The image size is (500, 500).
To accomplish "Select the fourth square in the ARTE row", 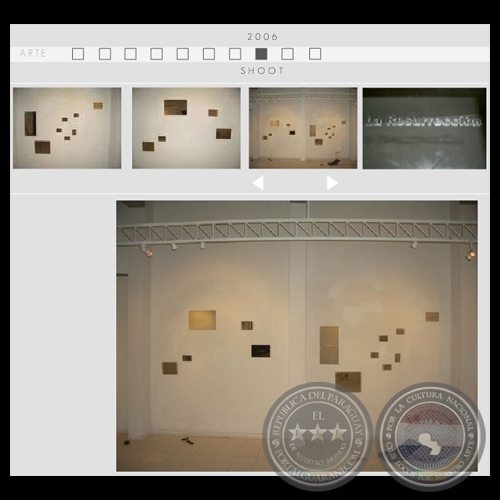I will 157,54.
